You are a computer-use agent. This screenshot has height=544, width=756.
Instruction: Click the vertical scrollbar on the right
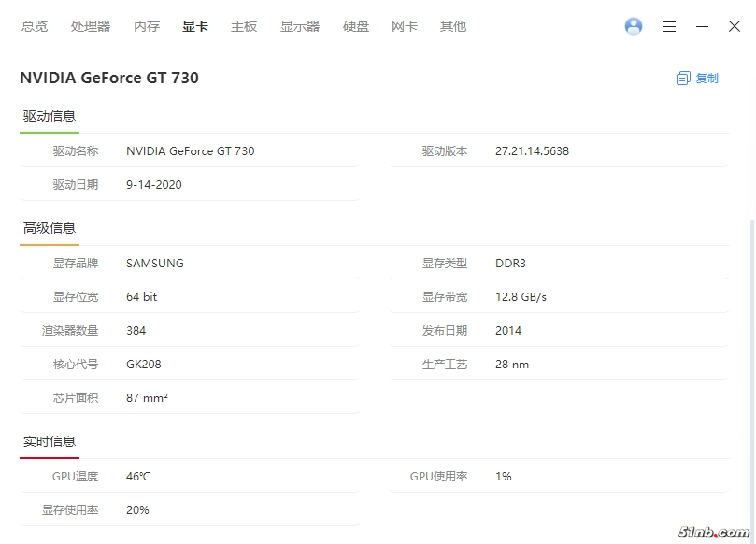[x=751, y=374]
